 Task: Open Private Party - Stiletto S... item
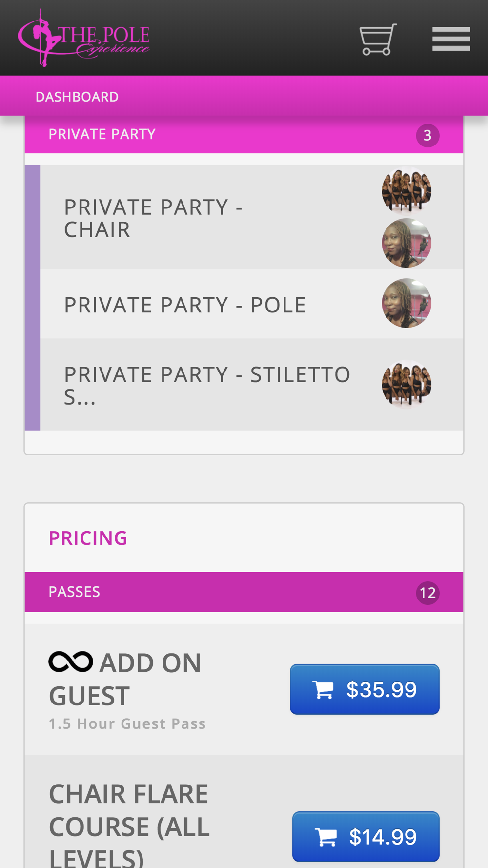pyautogui.click(x=252, y=385)
